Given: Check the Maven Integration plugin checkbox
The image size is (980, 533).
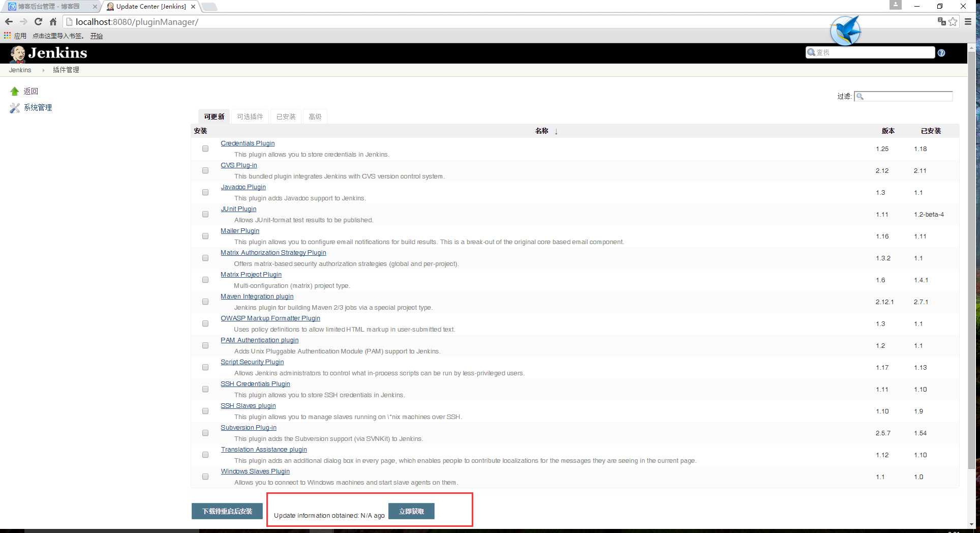Looking at the screenshot, I should tap(205, 302).
